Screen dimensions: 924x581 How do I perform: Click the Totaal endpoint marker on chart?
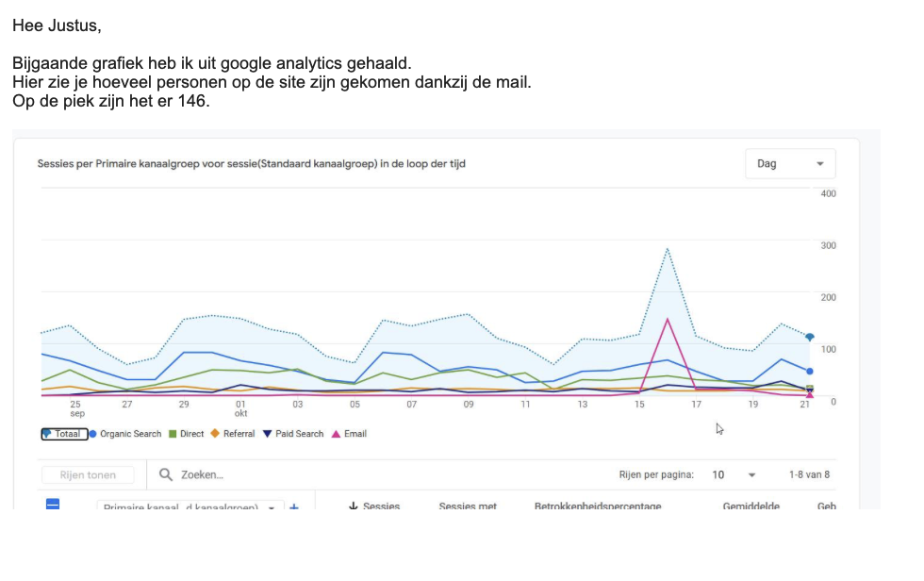pos(809,337)
